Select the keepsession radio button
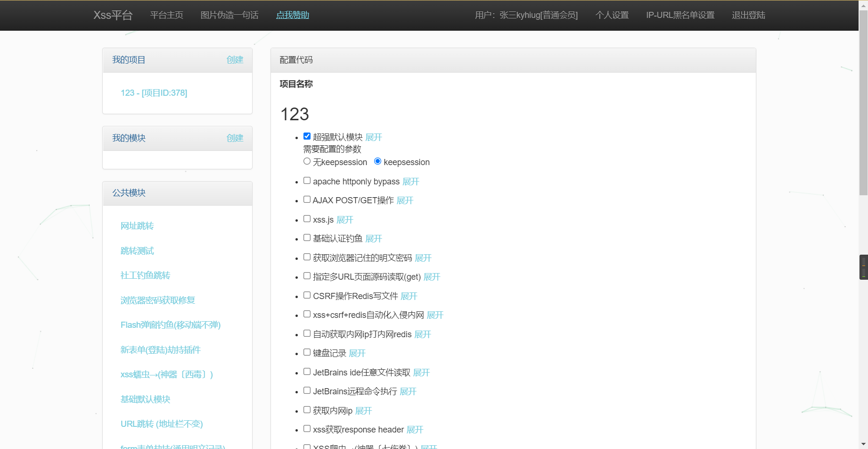Image resolution: width=868 pixels, height=449 pixels. pos(377,161)
